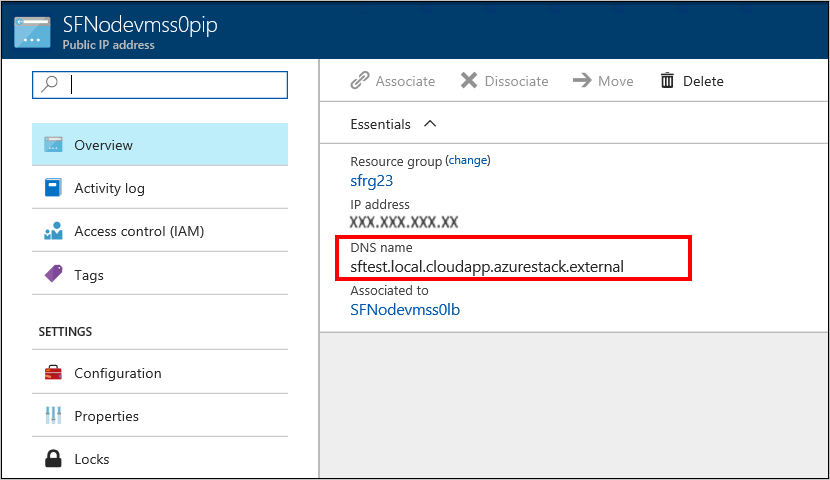Click the Associated to label
This screenshot has height=480, width=830.
pyautogui.click(x=390, y=290)
